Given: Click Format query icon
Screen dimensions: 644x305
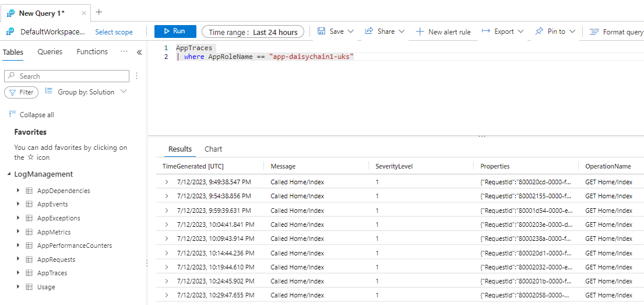Looking at the screenshot, I should tap(594, 32).
